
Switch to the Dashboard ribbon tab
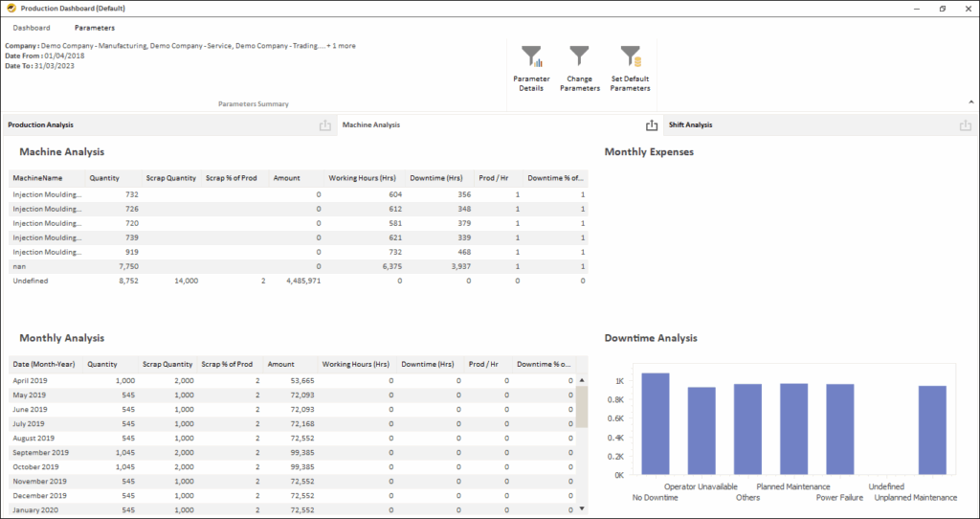tap(32, 28)
